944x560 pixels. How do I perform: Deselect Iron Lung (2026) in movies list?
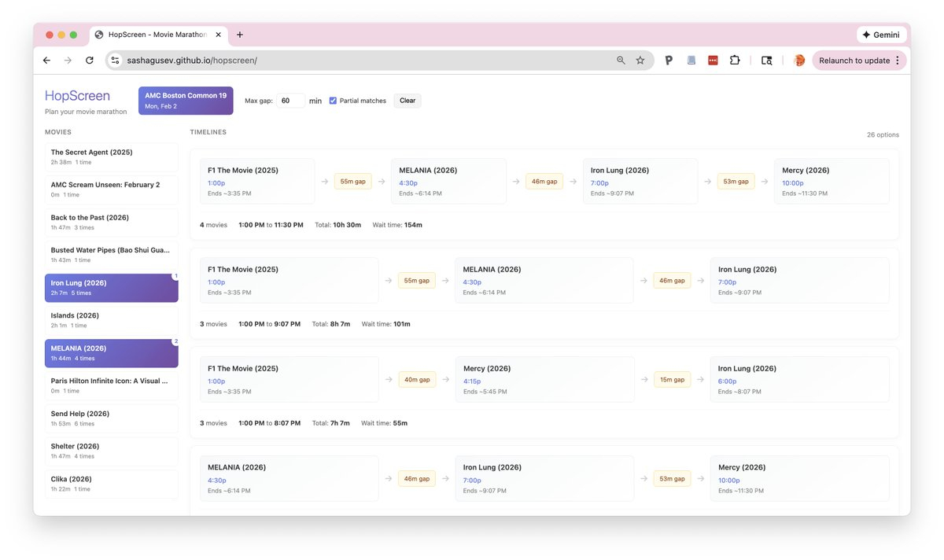[111, 288]
